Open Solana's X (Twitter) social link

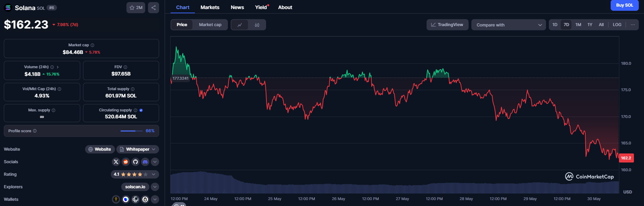point(116,162)
